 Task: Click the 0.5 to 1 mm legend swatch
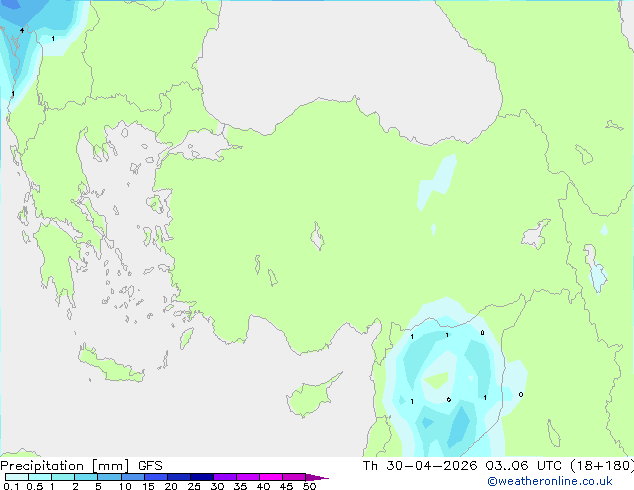point(40,477)
